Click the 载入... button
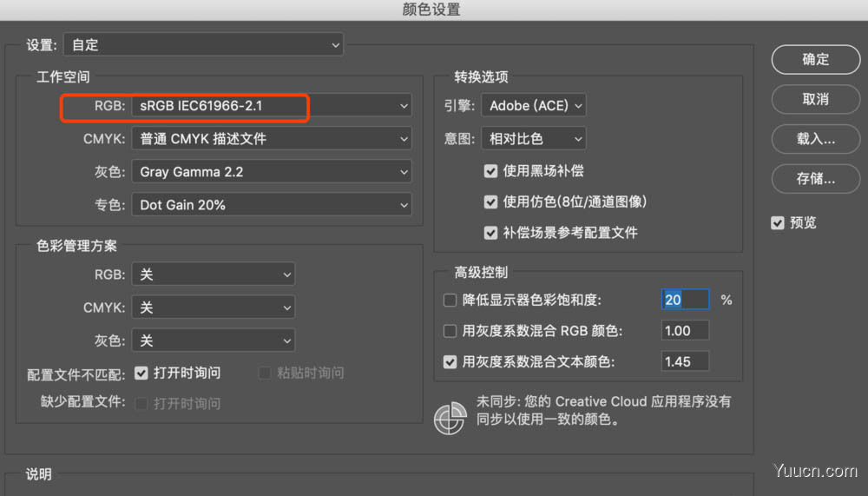 816,139
